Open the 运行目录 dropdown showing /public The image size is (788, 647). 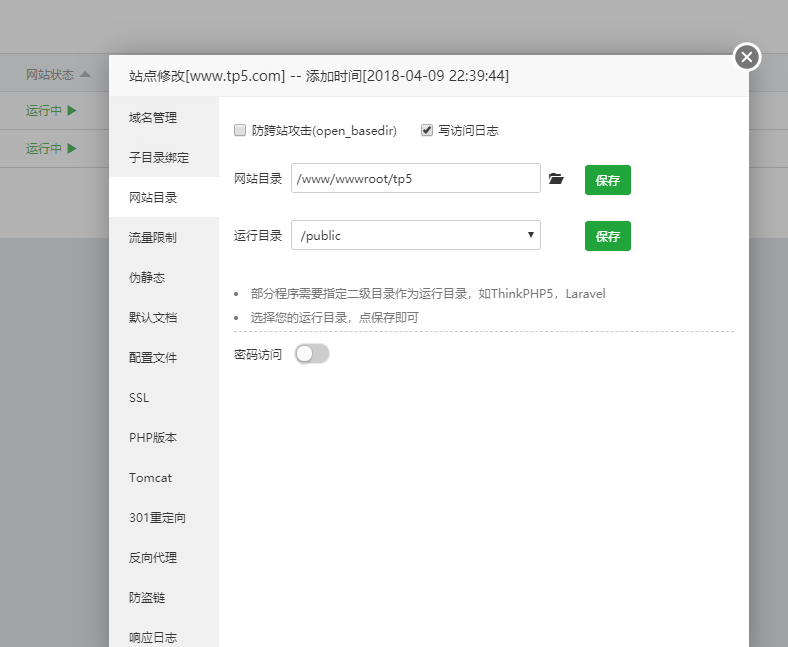(415, 235)
